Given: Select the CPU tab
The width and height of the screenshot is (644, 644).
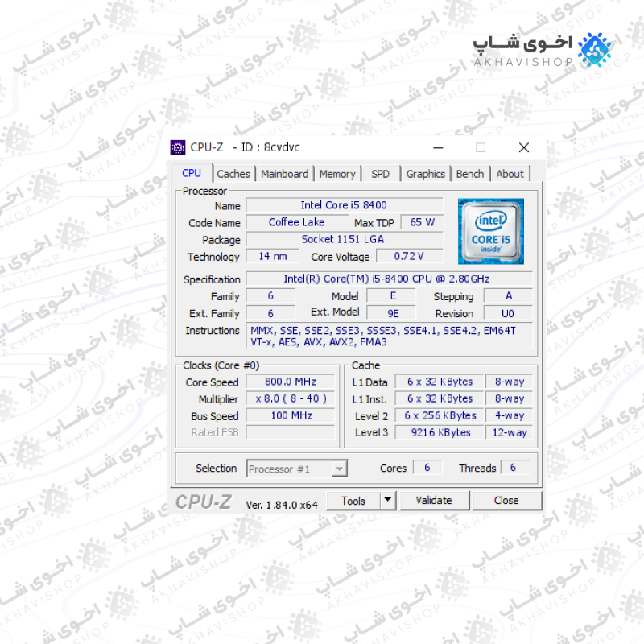Looking at the screenshot, I should 192,173.
